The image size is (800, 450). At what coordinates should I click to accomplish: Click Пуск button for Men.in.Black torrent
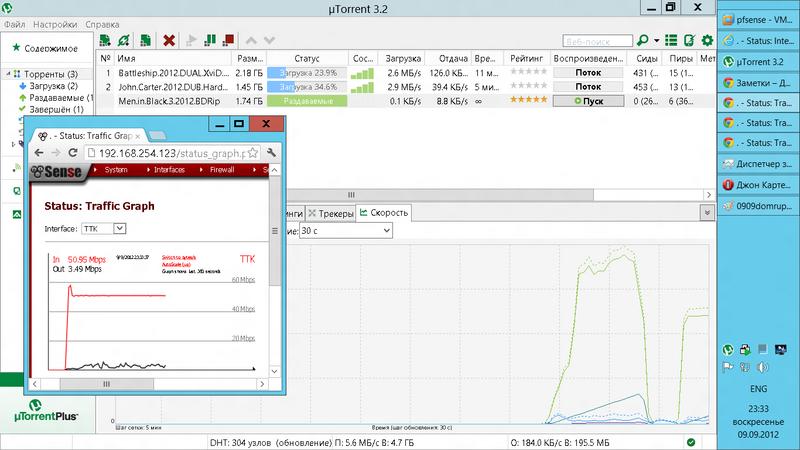588,101
